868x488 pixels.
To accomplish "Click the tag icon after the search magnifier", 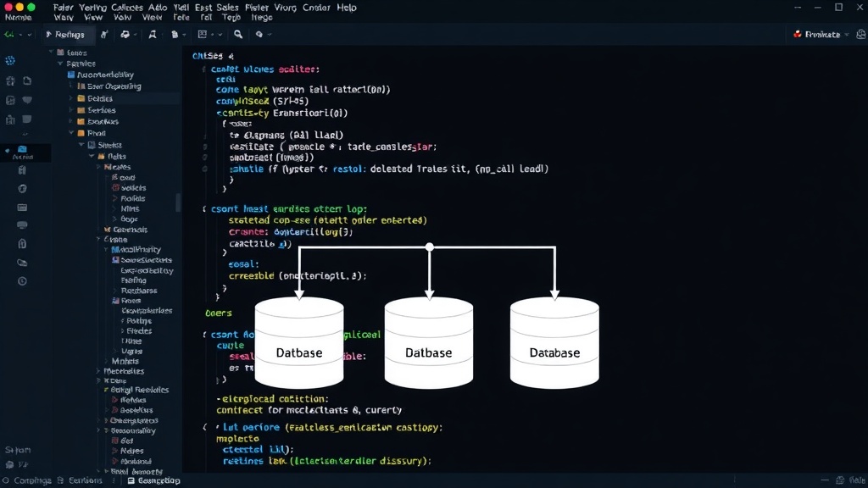I will click(x=259, y=34).
